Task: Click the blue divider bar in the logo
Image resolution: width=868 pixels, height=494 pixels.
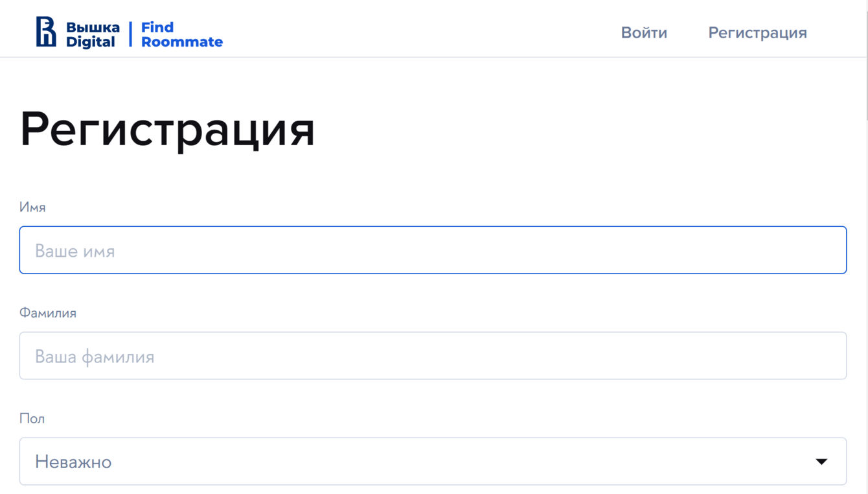Action: (130, 34)
